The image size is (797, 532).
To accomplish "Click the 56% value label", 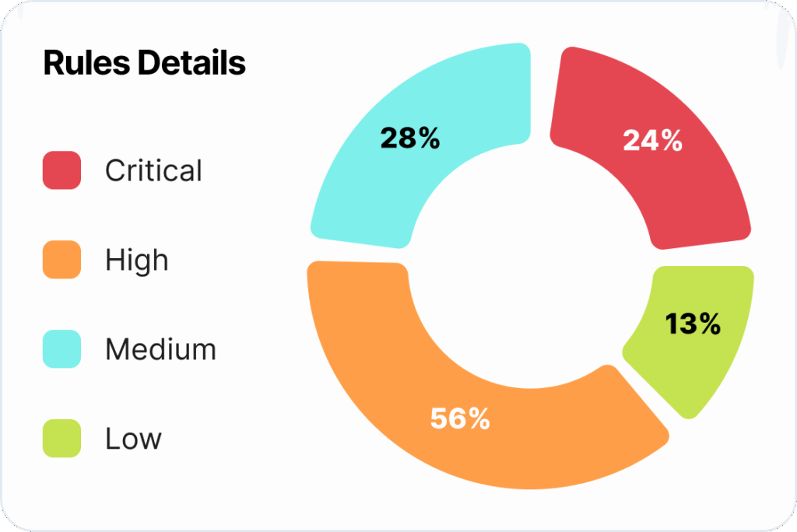I will 460,418.
